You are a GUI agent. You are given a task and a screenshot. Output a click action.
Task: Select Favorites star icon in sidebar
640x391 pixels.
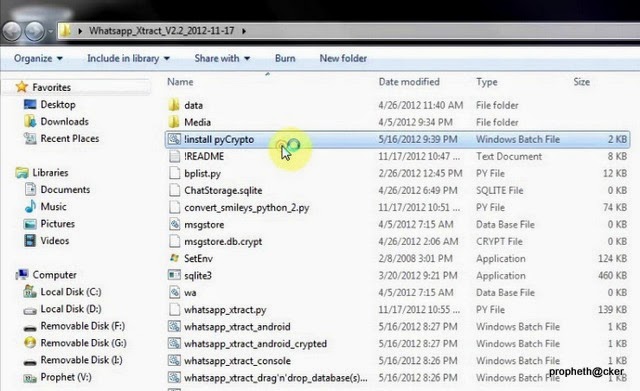[x=22, y=87]
